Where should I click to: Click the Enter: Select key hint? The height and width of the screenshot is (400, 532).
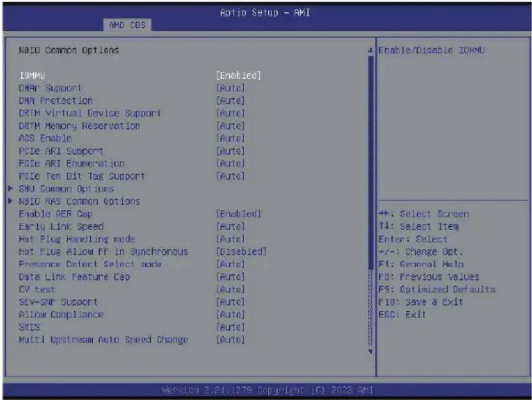[x=413, y=239]
